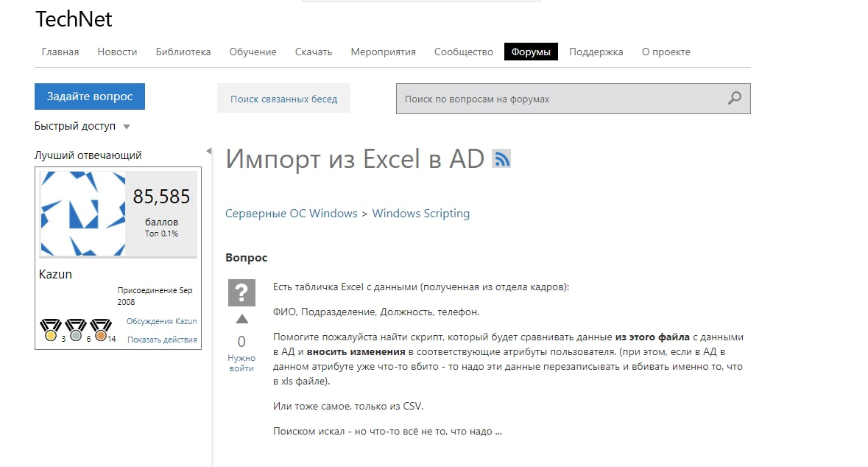This screenshot has width=868, height=467.
Task: Click the Показать действия link
Action: coord(162,340)
